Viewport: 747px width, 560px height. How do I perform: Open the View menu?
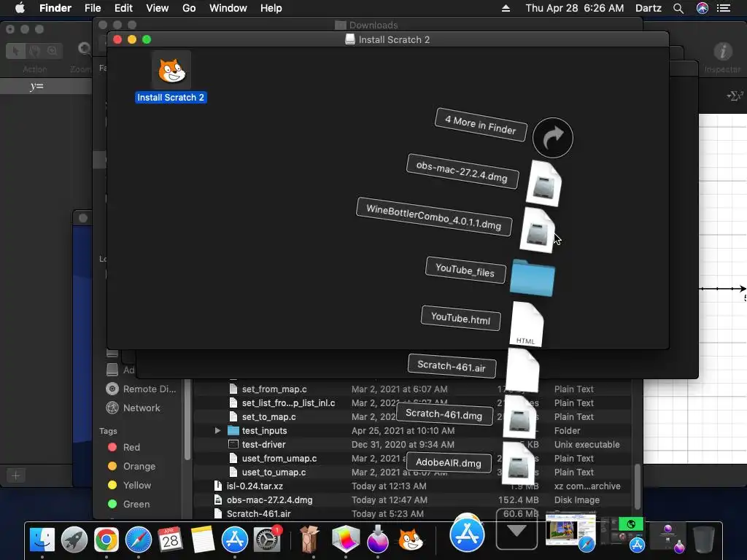(158, 8)
